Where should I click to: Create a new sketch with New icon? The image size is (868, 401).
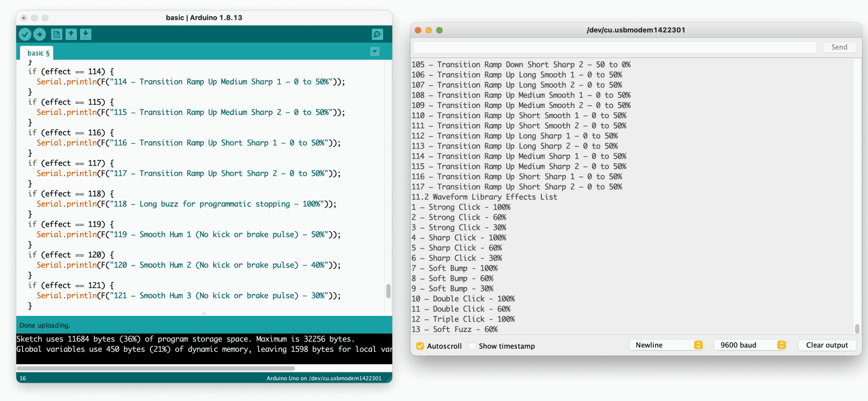click(x=57, y=34)
